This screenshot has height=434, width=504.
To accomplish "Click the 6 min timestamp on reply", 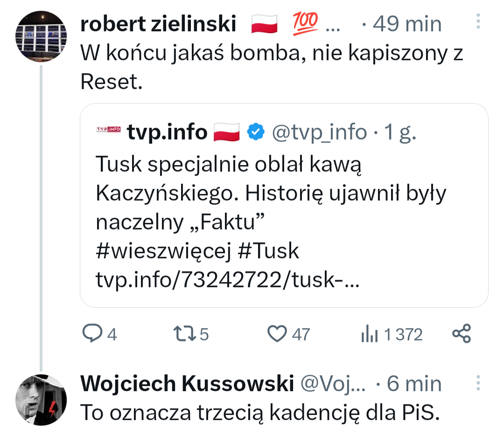I will (x=414, y=384).
